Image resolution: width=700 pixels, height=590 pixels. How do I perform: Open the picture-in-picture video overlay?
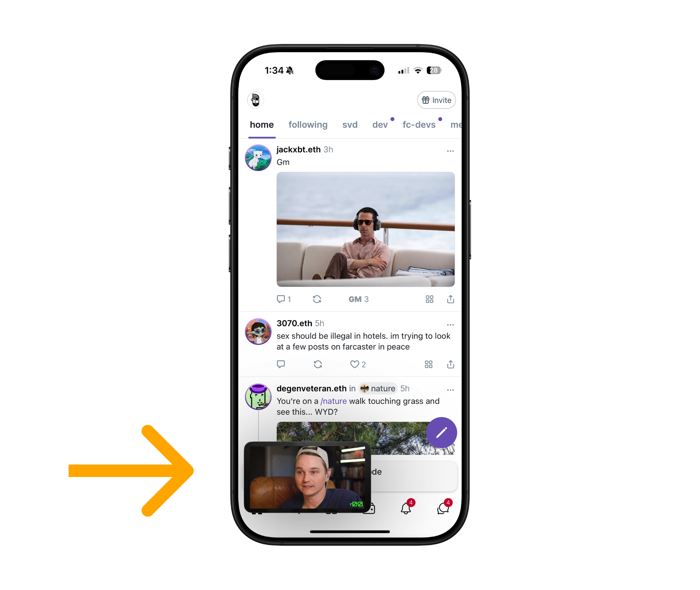307,477
